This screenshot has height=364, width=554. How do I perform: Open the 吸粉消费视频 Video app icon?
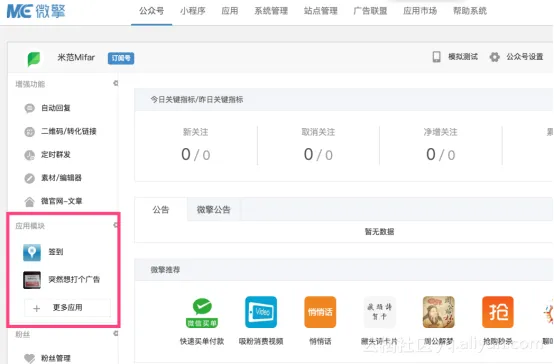click(261, 312)
